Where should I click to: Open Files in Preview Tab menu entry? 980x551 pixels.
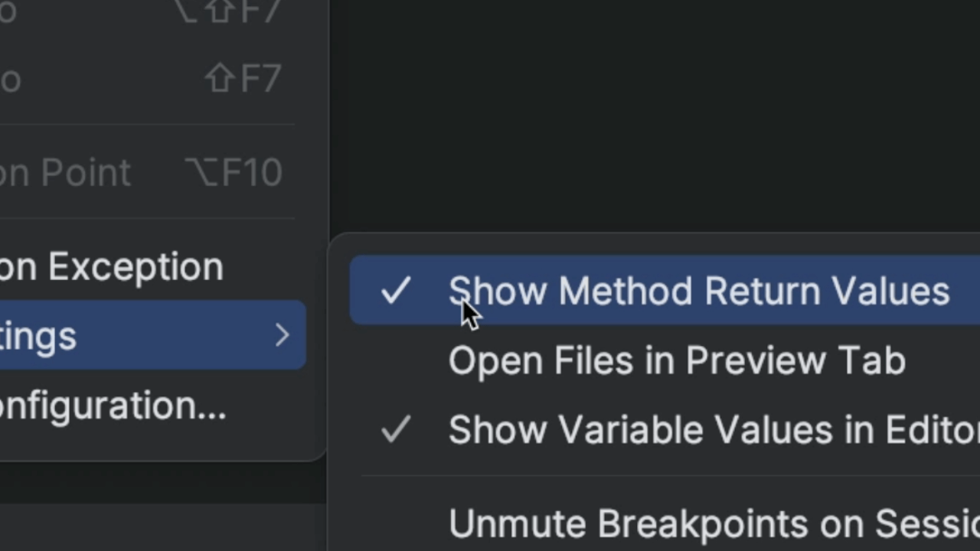pos(677,360)
